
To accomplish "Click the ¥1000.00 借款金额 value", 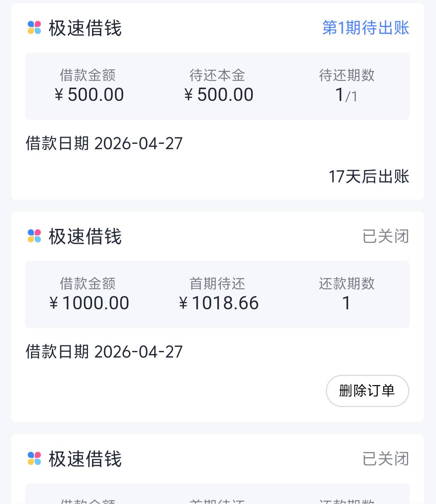I will click(89, 303).
